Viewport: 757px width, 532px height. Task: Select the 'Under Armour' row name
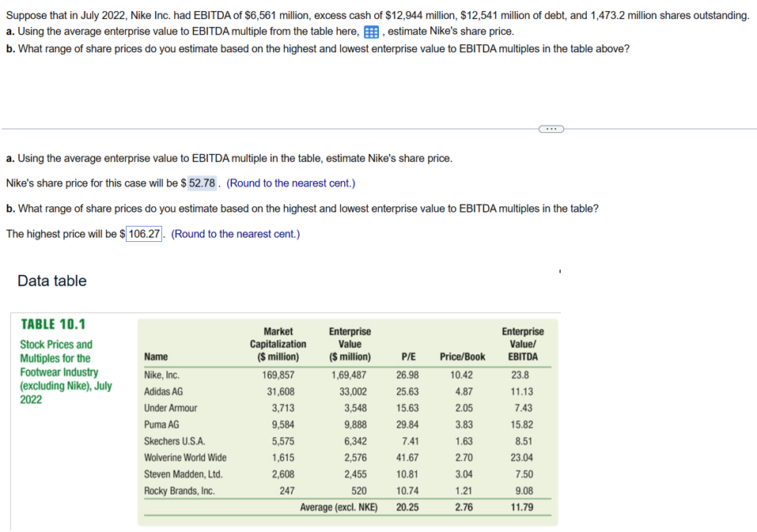[170, 408]
